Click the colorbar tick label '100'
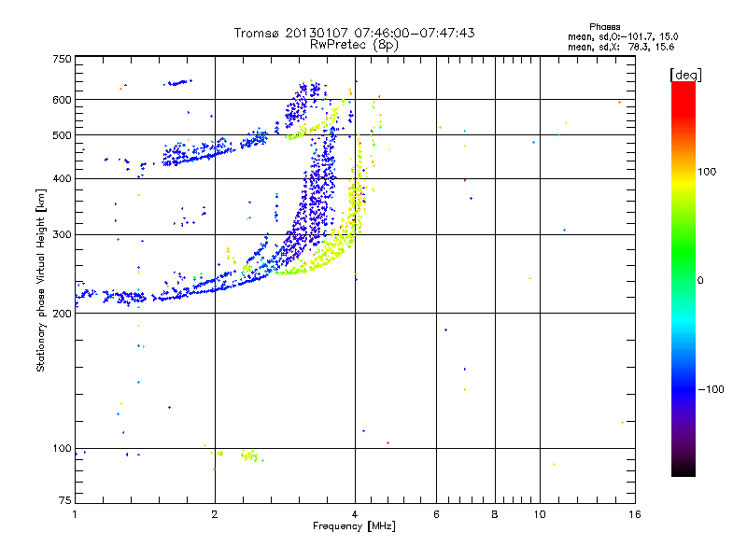Screen dimensions: 747x560 (707, 172)
